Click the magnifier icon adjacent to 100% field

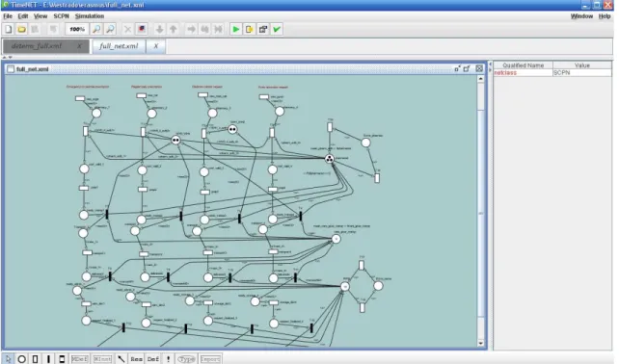tap(96, 29)
